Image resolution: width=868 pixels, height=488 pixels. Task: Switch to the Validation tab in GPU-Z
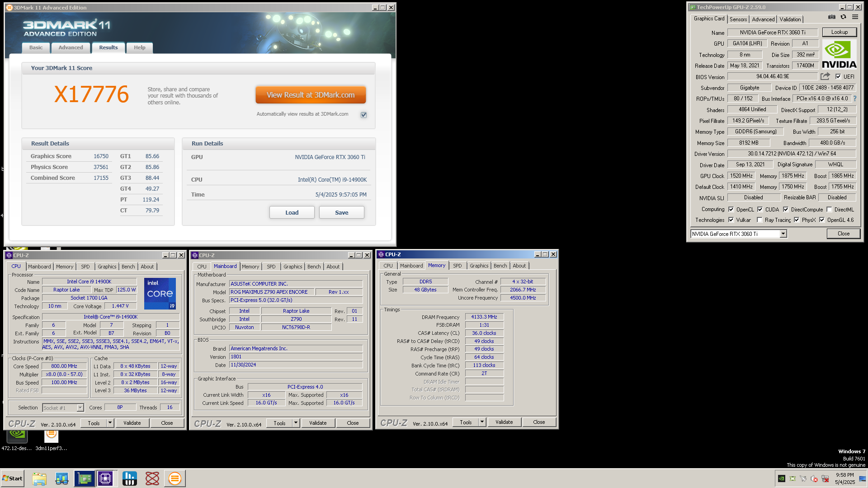click(790, 19)
